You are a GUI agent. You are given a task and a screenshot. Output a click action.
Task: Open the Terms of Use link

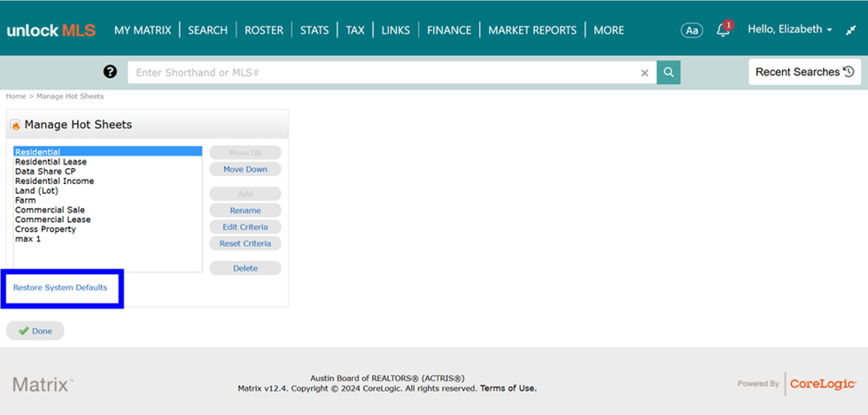point(508,388)
